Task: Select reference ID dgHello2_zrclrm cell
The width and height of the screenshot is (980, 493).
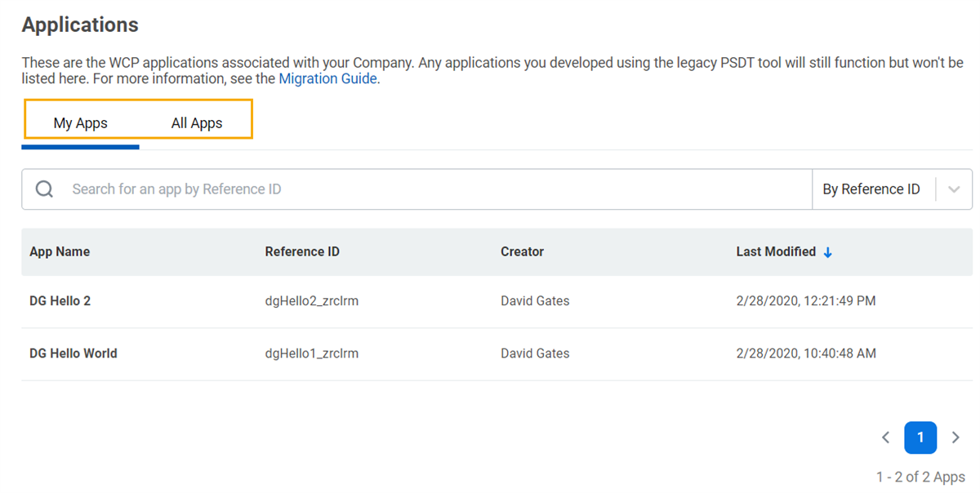Action: 312,301
